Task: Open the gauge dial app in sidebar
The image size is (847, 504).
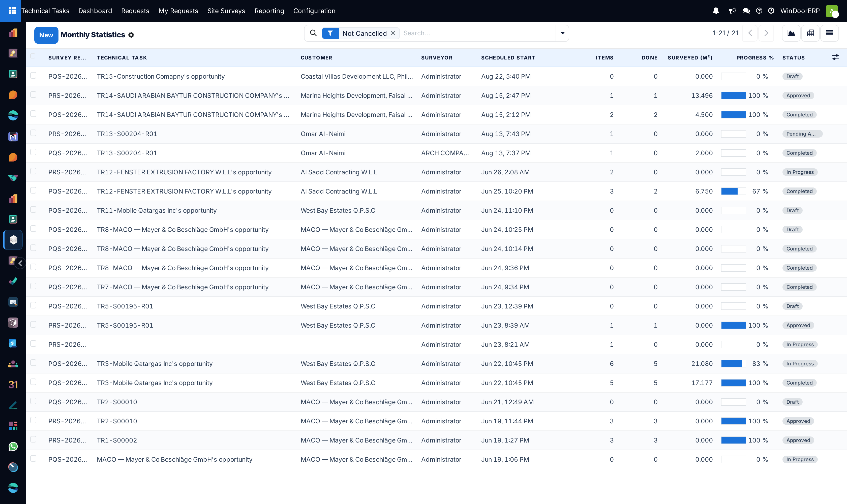Action: [13, 467]
